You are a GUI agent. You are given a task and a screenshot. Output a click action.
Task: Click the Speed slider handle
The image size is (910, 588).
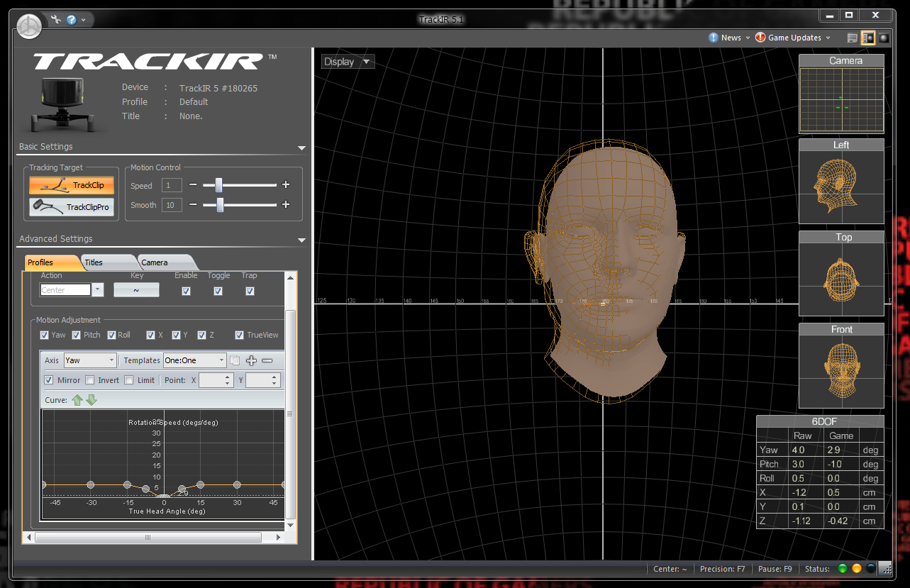(218, 185)
